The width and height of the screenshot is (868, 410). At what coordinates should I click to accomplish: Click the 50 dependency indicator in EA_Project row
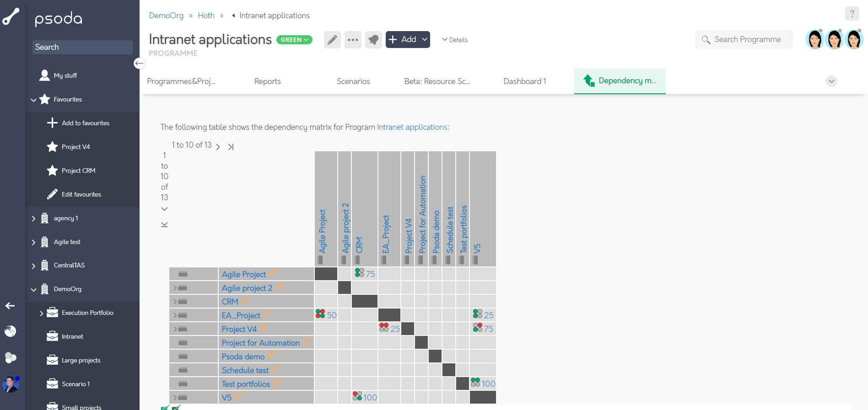click(326, 315)
